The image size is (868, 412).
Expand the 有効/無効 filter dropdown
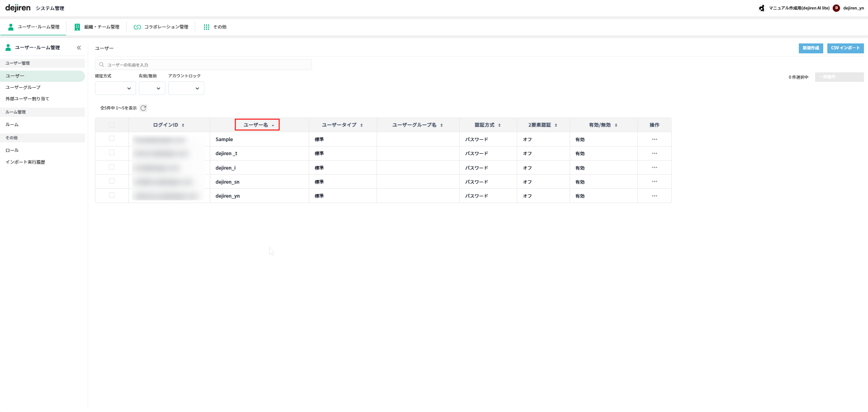pyautogui.click(x=152, y=88)
